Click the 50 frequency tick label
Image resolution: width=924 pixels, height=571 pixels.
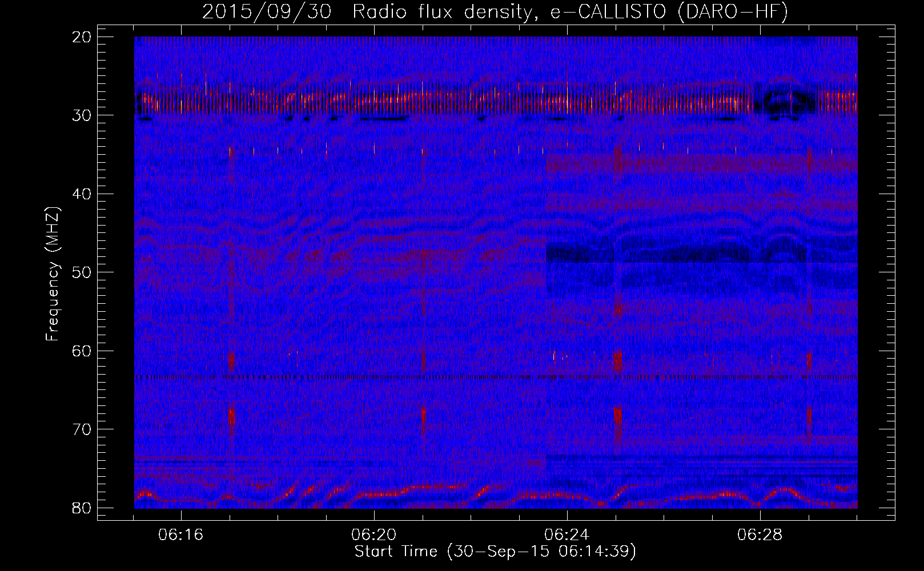(82, 272)
